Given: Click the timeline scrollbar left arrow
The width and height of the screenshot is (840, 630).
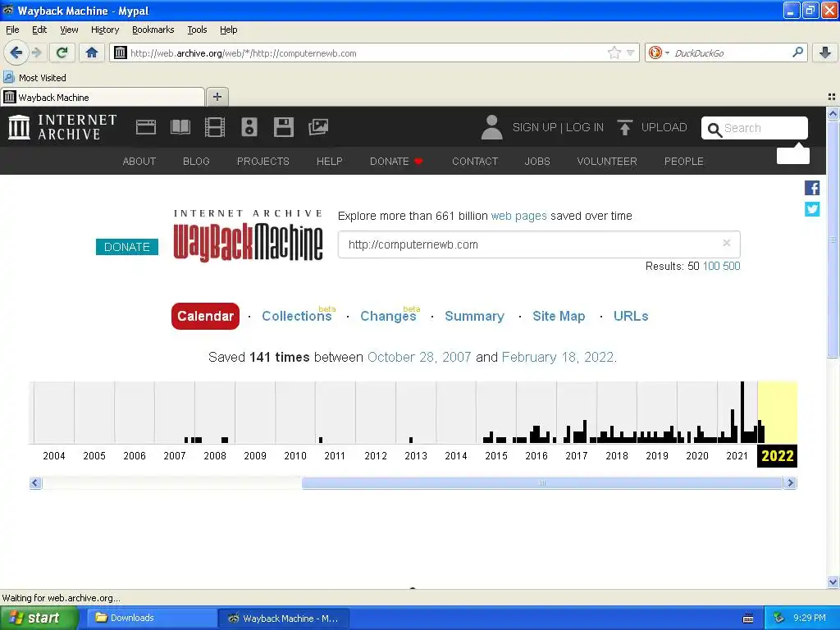Looking at the screenshot, I should click(35, 483).
